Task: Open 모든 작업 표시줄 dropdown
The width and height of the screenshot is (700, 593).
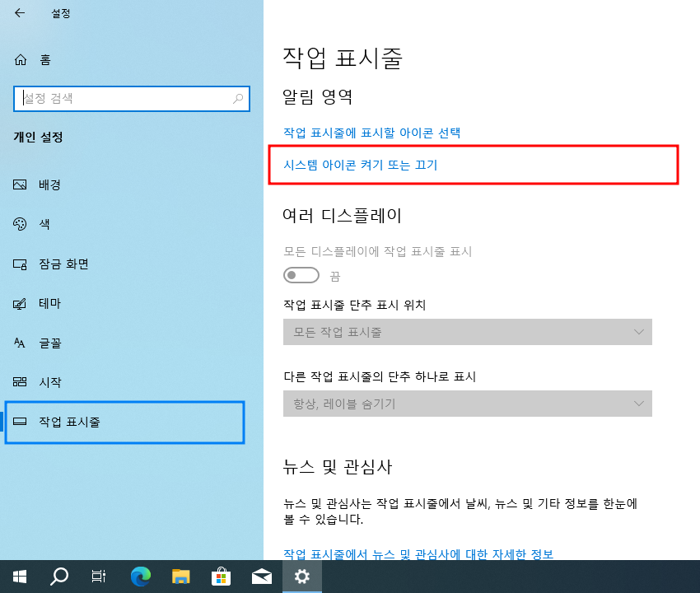Action: click(x=468, y=332)
